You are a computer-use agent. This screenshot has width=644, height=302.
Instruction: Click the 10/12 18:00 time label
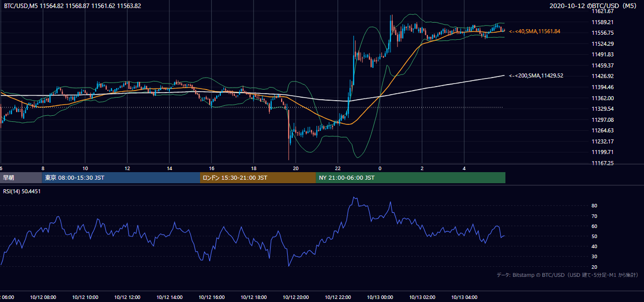pos(253,297)
